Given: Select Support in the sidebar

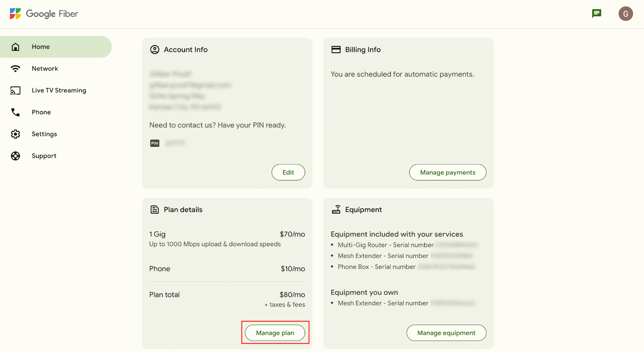Looking at the screenshot, I should [44, 156].
